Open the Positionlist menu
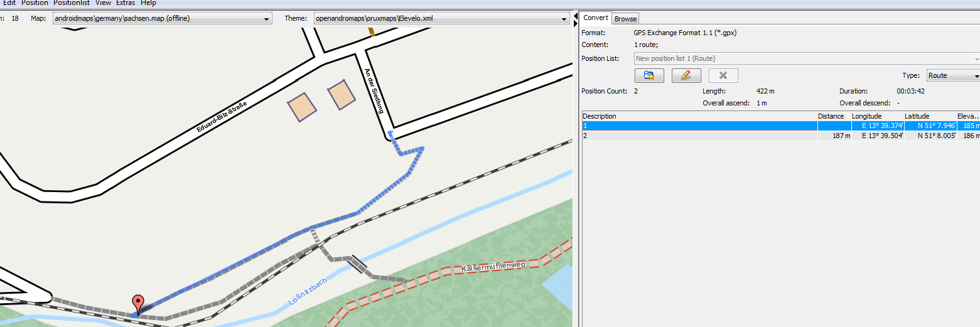The width and height of the screenshot is (980, 327). tap(71, 3)
